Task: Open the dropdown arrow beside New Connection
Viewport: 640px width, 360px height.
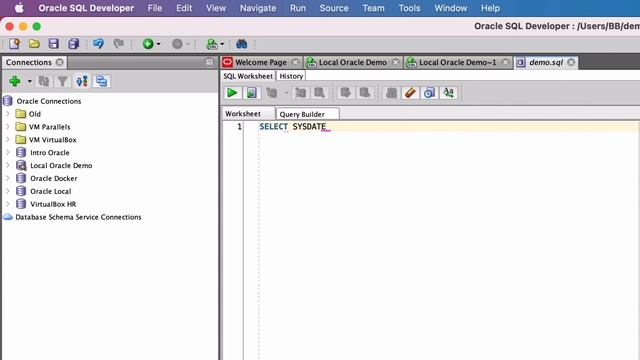Action: tap(29, 82)
